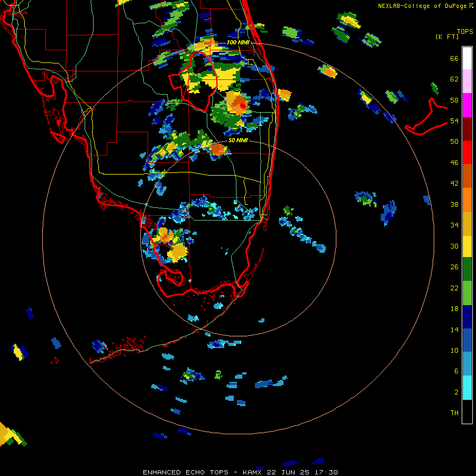The height and width of the screenshot is (476, 476).
Task: Click the magenta 58 K FT legend swatch
Action: [x=467, y=105]
